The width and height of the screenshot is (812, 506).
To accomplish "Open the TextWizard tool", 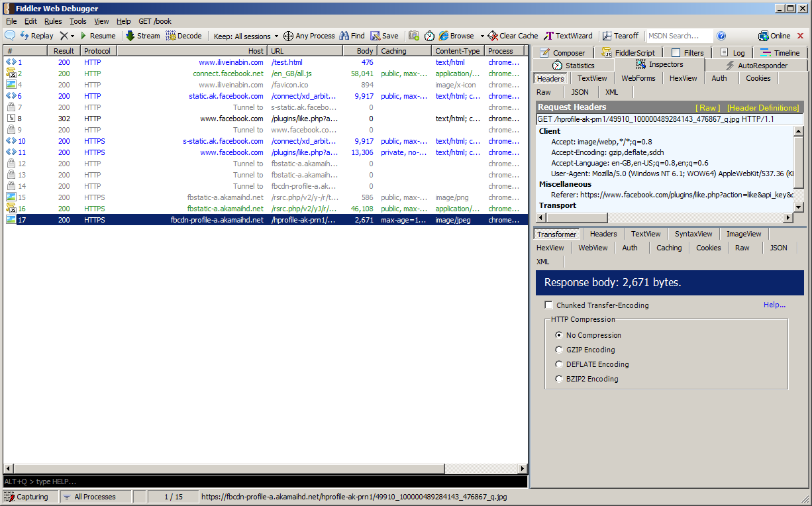I will (x=569, y=36).
